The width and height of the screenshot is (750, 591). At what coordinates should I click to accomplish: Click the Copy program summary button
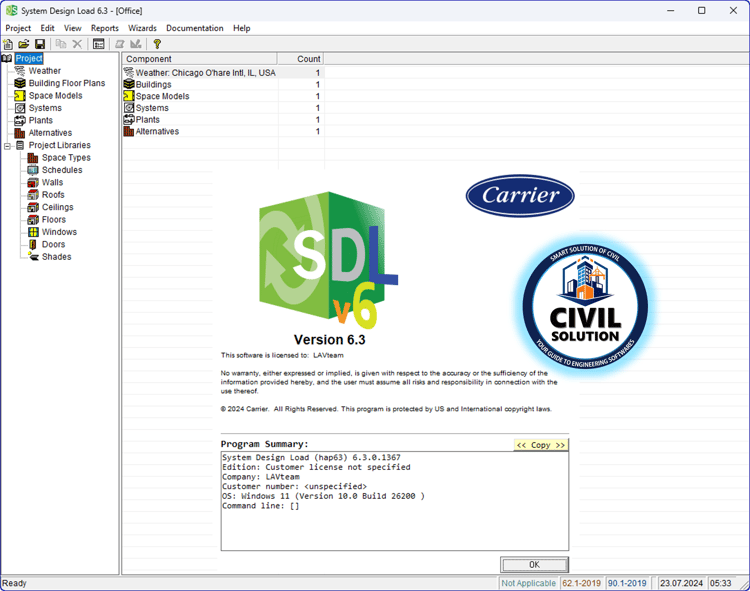[541, 445]
